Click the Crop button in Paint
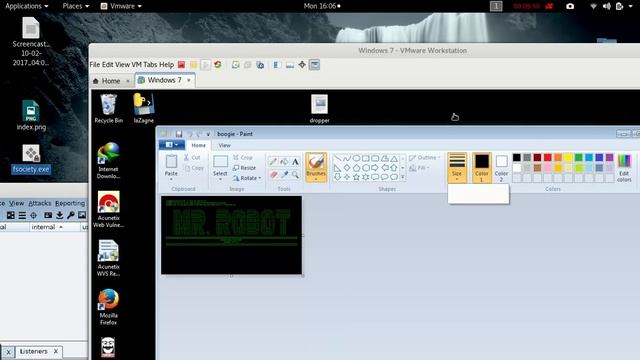This screenshot has width=640, height=360. tap(243, 158)
